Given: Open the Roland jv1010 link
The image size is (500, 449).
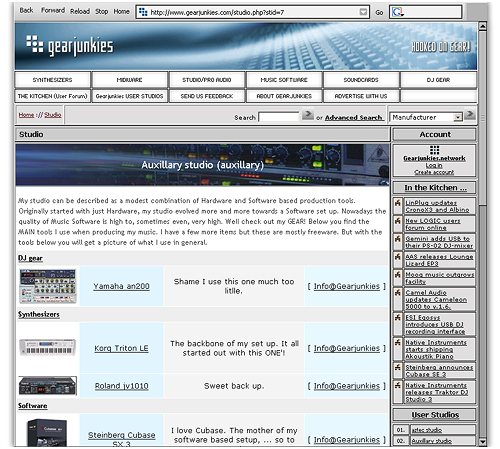Looking at the screenshot, I should [x=121, y=386].
